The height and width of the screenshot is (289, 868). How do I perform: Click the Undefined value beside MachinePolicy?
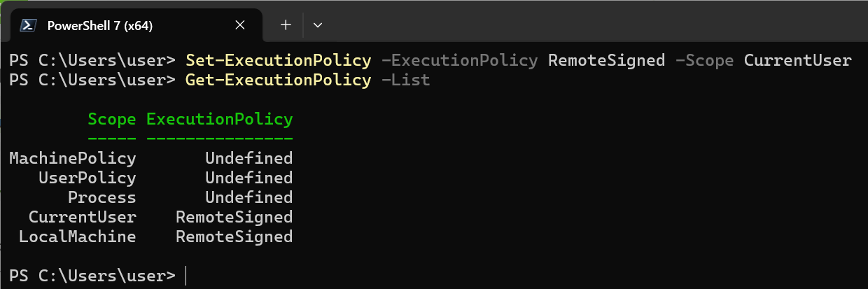pyautogui.click(x=248, y=158)
